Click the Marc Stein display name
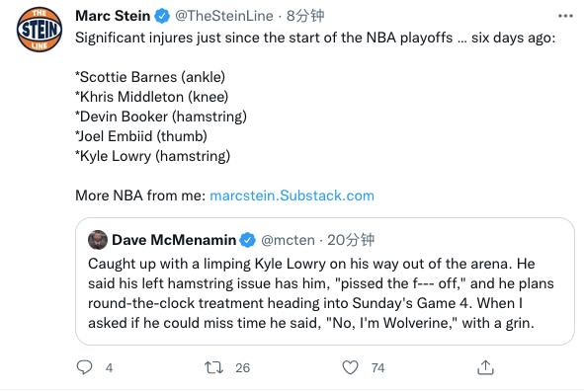This screenshot has width=584, height=392. 113,16
